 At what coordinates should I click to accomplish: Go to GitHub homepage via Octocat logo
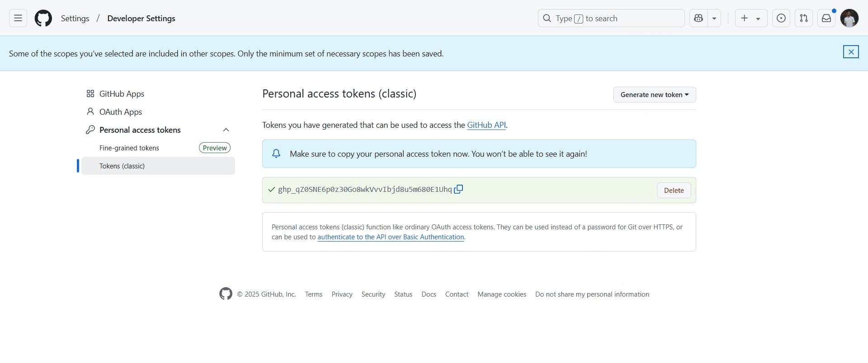43,19
